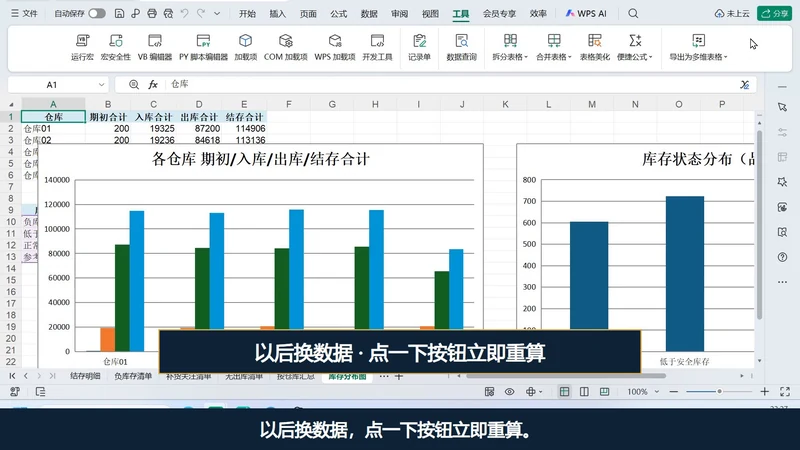Click the 开发工具 icon
800x450 pixels.
(x=377, y=47)
